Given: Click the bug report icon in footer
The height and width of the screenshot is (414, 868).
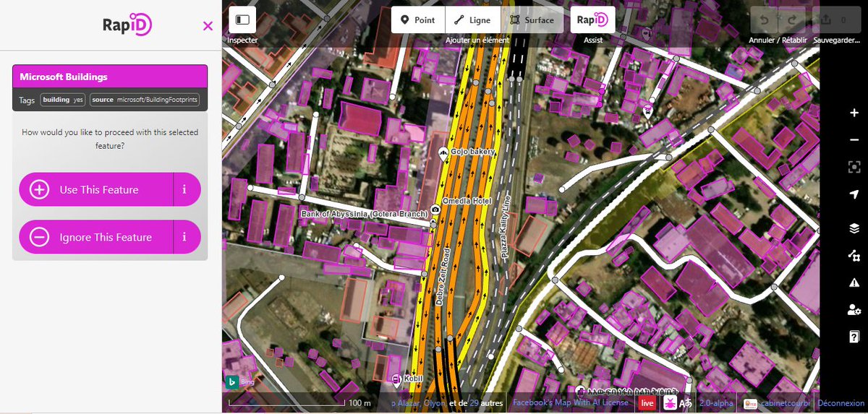Looking at the screenshot, I should point(670,403).
